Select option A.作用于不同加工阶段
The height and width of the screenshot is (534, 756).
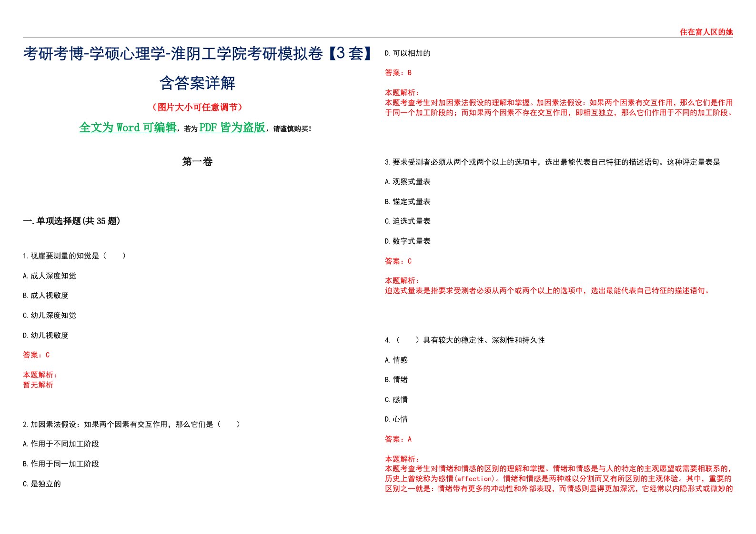click(61, 444)
